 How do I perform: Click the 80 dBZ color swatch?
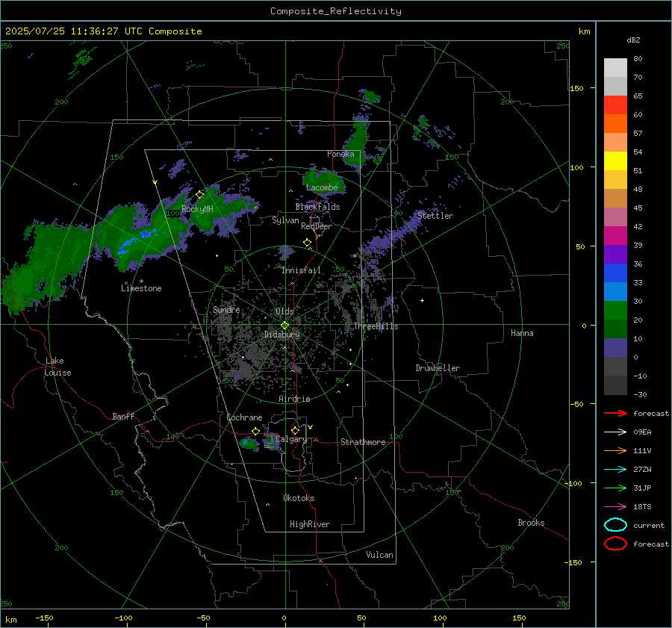tap(615, 67)
